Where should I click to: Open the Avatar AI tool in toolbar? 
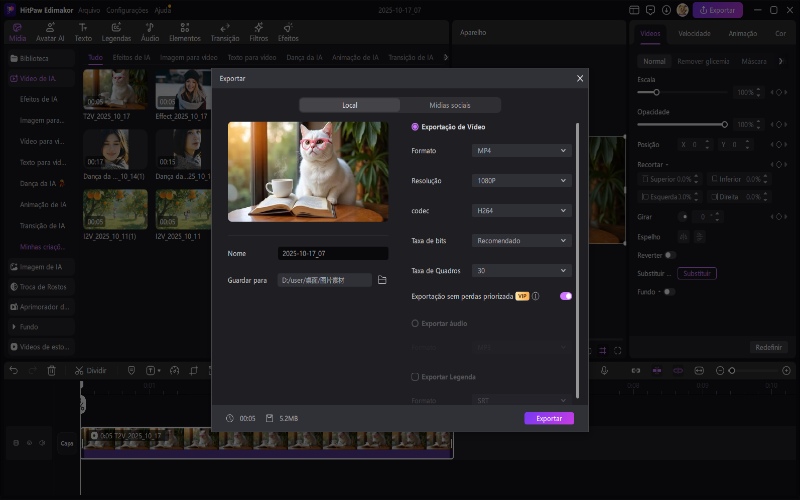50,32
